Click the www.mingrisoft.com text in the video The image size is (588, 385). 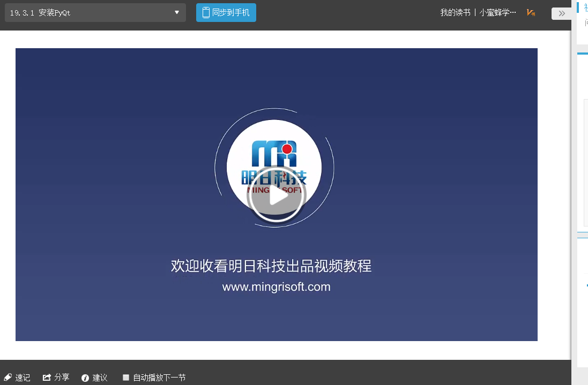tap(277, 287)
